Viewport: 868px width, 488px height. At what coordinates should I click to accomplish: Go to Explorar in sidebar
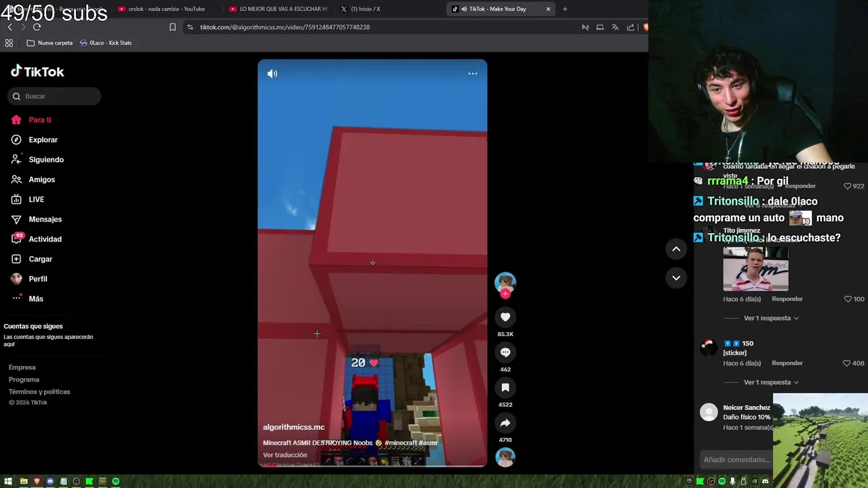(x=35, y=140)
